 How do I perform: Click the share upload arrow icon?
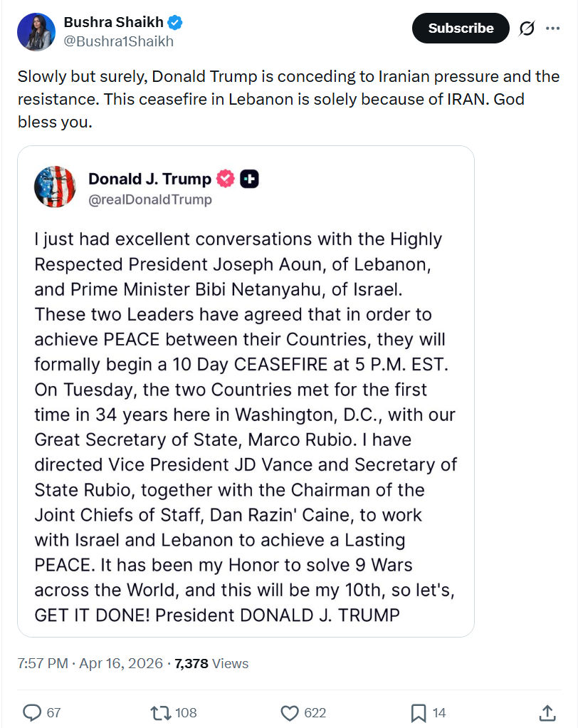(x=547, y=712)
